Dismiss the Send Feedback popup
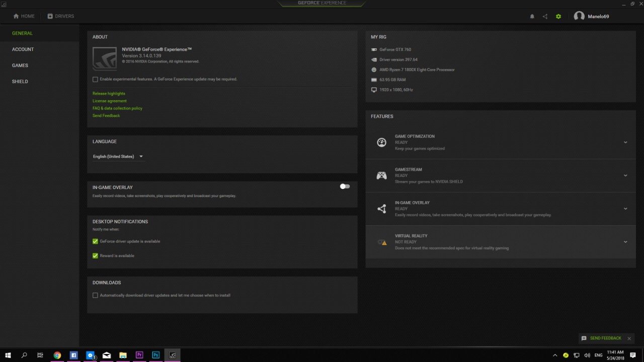 pyautogui.click(x=629, y=339)
